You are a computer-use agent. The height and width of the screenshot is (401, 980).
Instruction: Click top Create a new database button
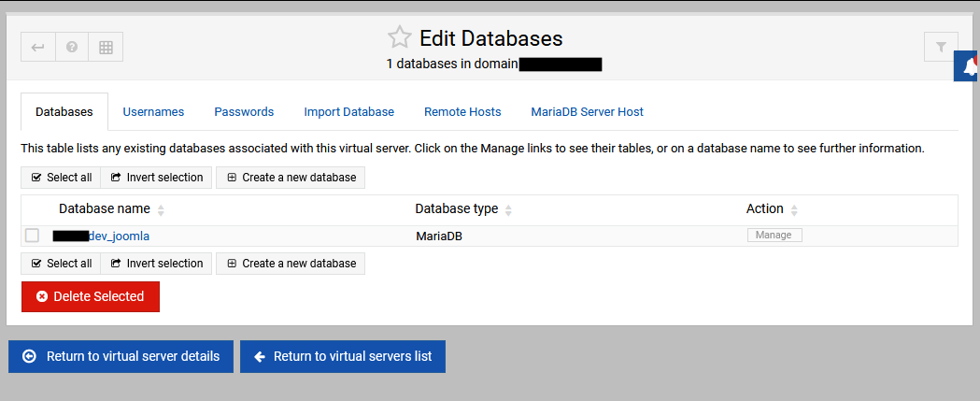pos(291,178)
